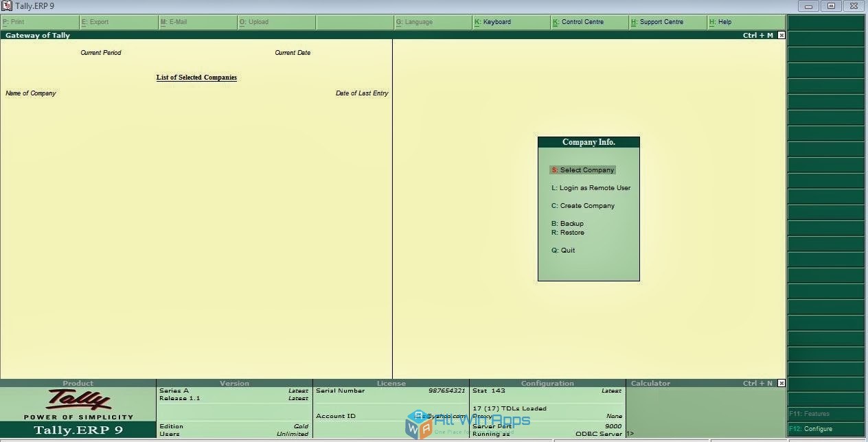Click the Ctrl + N shortcut label
868x442 pixels.
click(x=758, y=383)
